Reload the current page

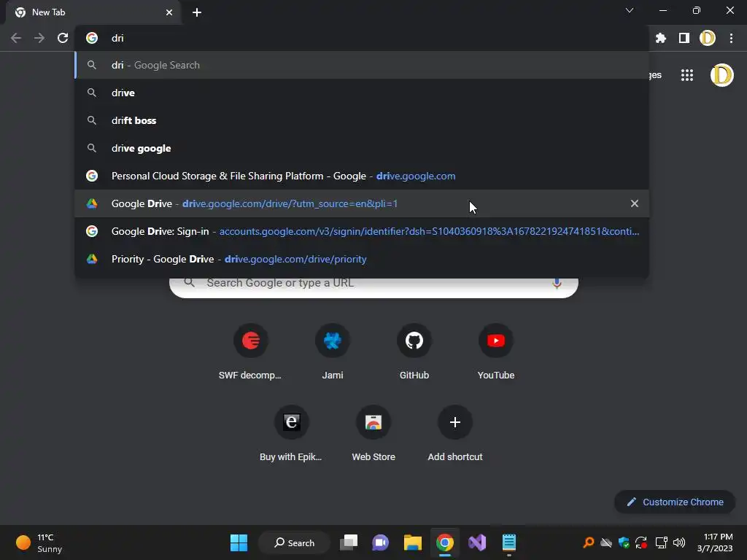click(x=63, y=38)
